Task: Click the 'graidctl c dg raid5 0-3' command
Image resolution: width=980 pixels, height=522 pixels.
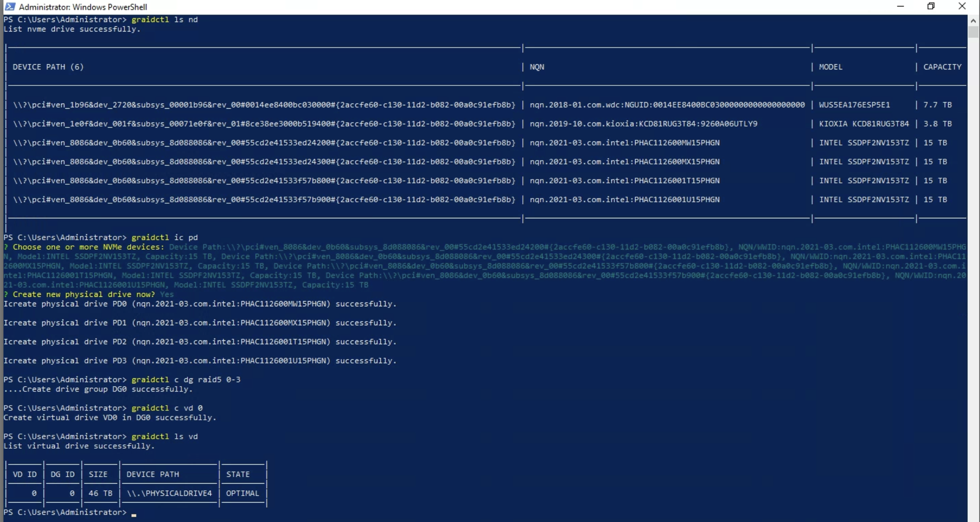Action: pyautogui.click(x=186, y=380)
